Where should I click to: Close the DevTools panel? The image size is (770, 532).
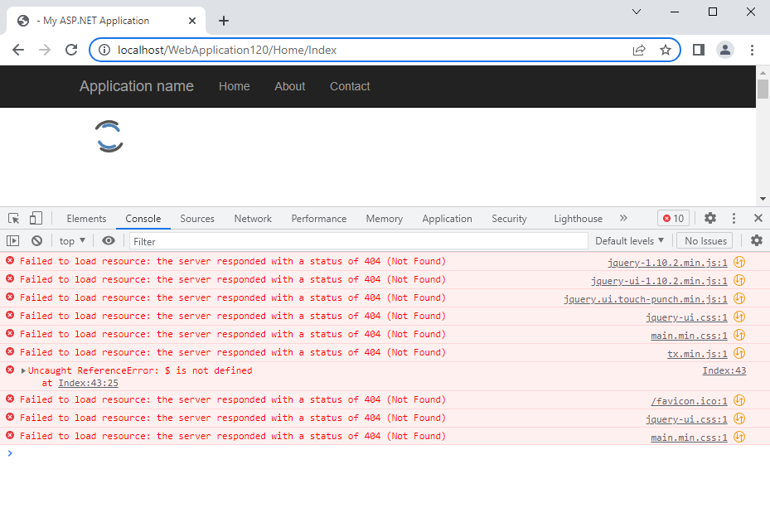pos(758,219)
